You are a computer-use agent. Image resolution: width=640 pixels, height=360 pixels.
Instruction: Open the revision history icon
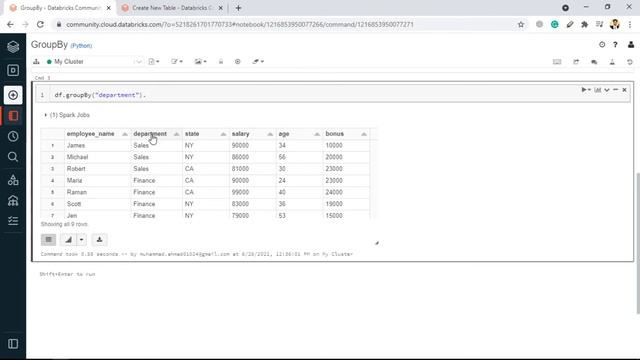coord(630,62)
